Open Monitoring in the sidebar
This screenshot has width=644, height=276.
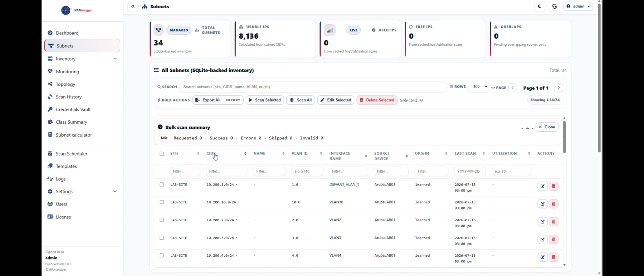pyautogui.click(x=82, y=72)
